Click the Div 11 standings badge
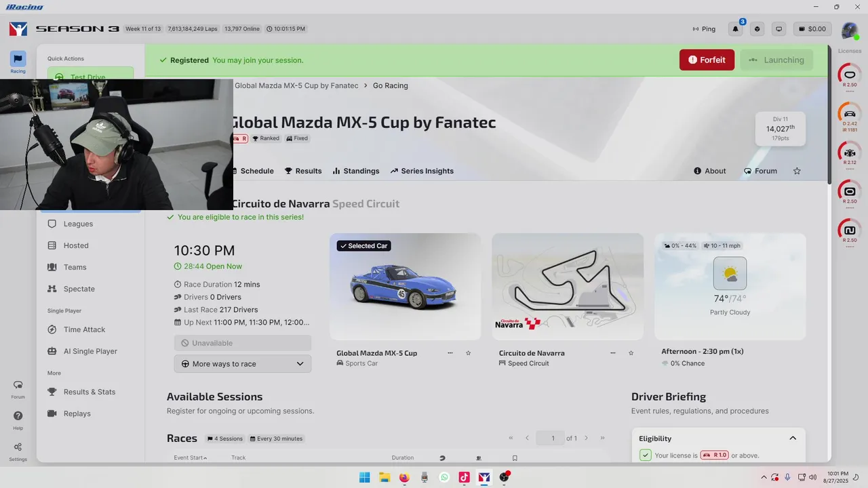868x488 pixels. [x=781, y=129]
